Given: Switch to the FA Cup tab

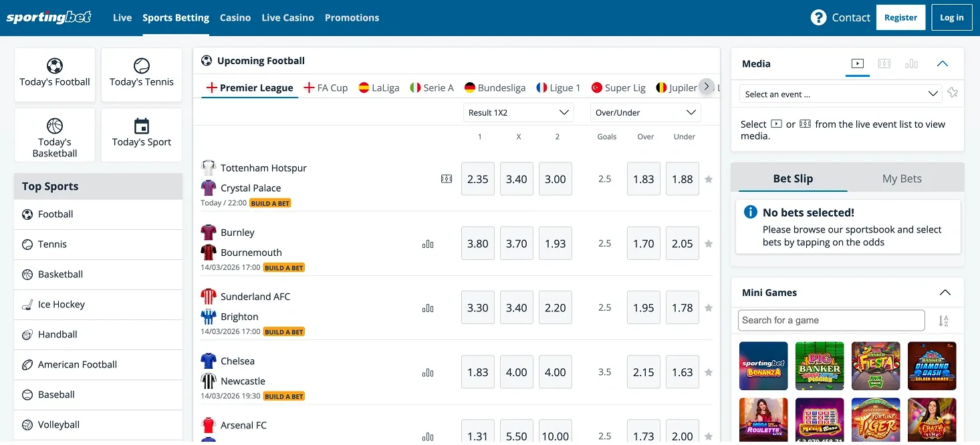Looking at the screenshot, I should pos(326,88).
